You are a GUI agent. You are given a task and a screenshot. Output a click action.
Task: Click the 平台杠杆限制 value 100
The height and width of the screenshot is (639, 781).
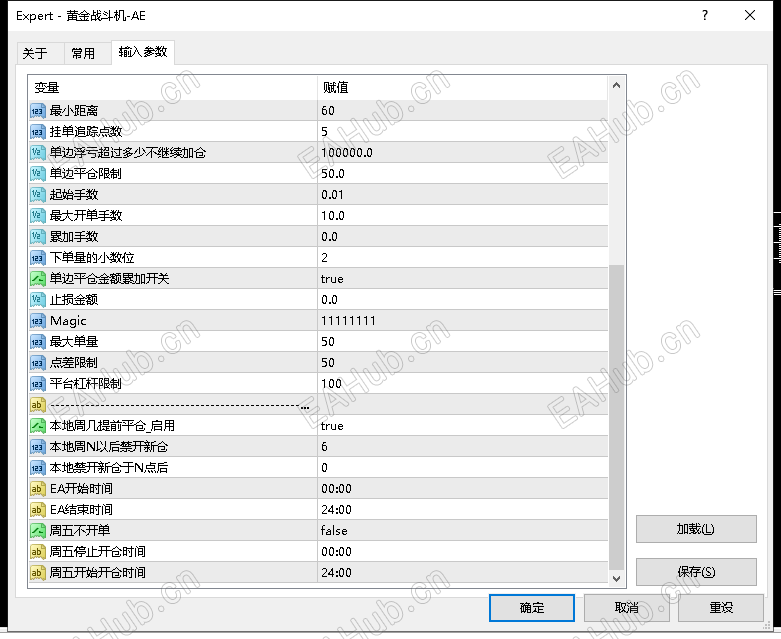point(331,383)
